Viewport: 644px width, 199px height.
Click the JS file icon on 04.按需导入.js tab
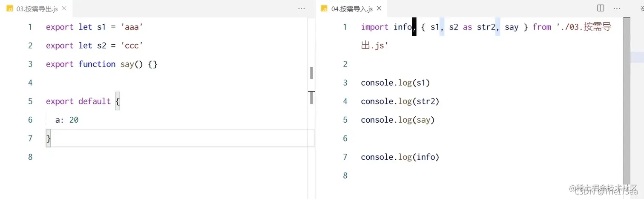pos(325,9)
